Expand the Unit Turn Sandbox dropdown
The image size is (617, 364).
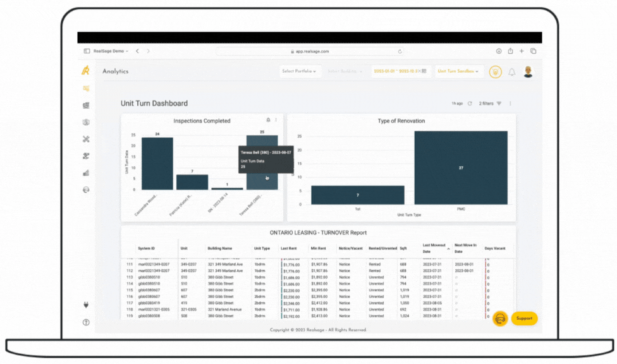coord(459,71)
